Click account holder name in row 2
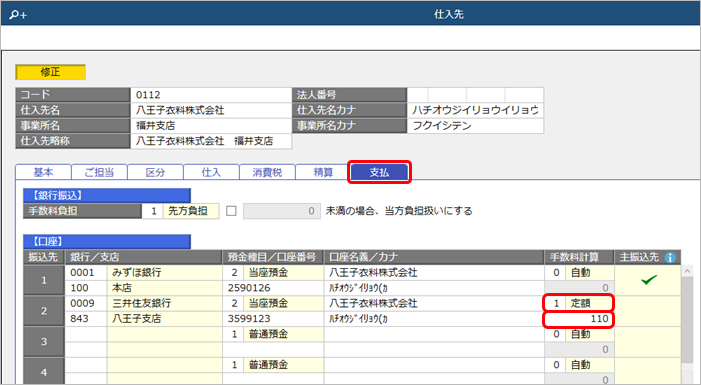701x385 pixels. (434, 303)
